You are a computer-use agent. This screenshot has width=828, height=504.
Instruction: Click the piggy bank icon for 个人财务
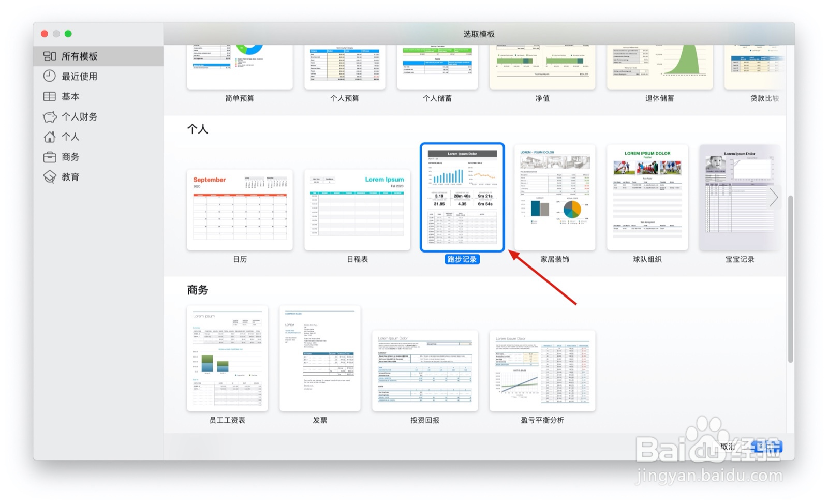50,117
